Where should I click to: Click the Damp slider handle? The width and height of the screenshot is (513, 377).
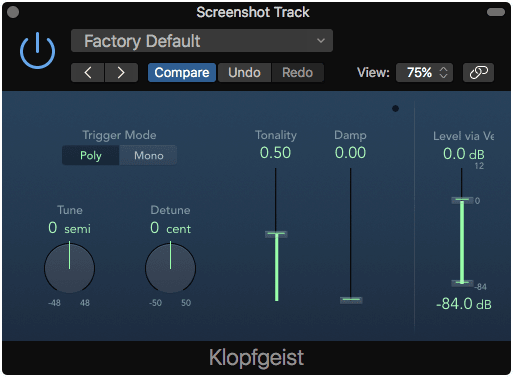pos(351,300)
